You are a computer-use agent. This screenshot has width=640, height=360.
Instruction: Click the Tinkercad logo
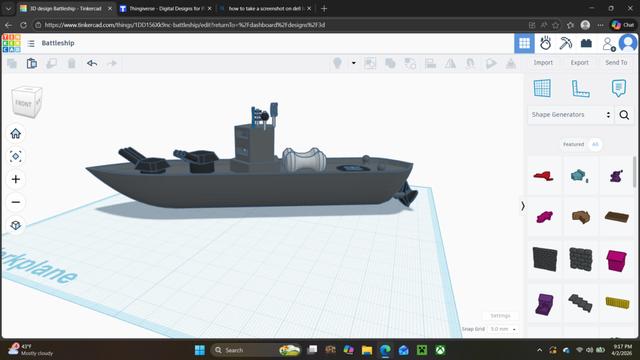click(x=11, y=43)
